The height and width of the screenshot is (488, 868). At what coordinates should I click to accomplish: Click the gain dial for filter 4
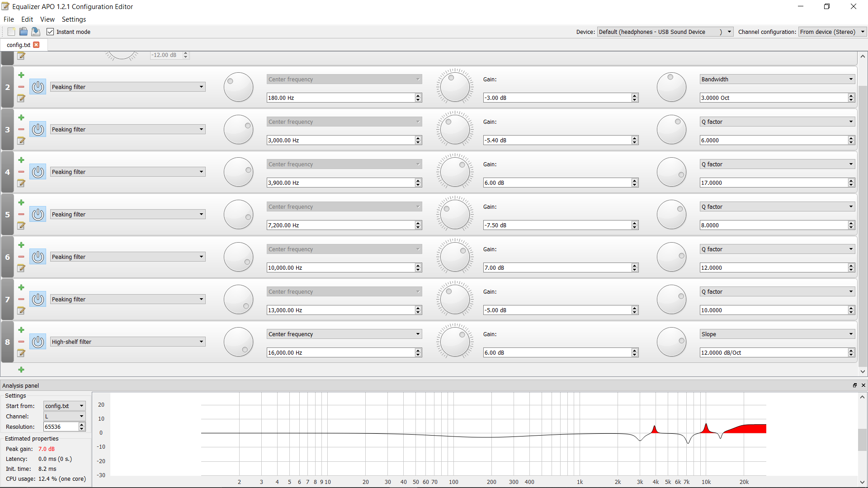(455, 172)
